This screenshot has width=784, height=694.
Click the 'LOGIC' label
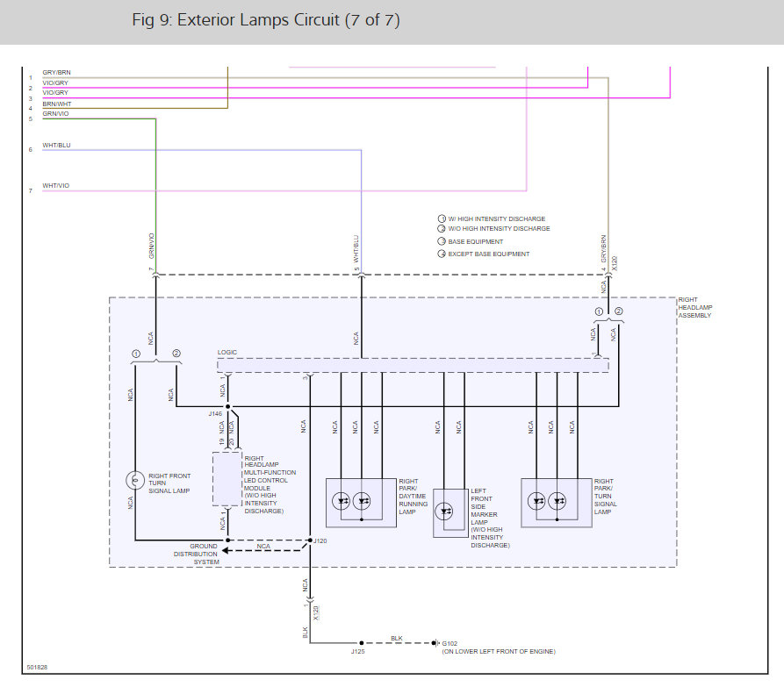227,352
